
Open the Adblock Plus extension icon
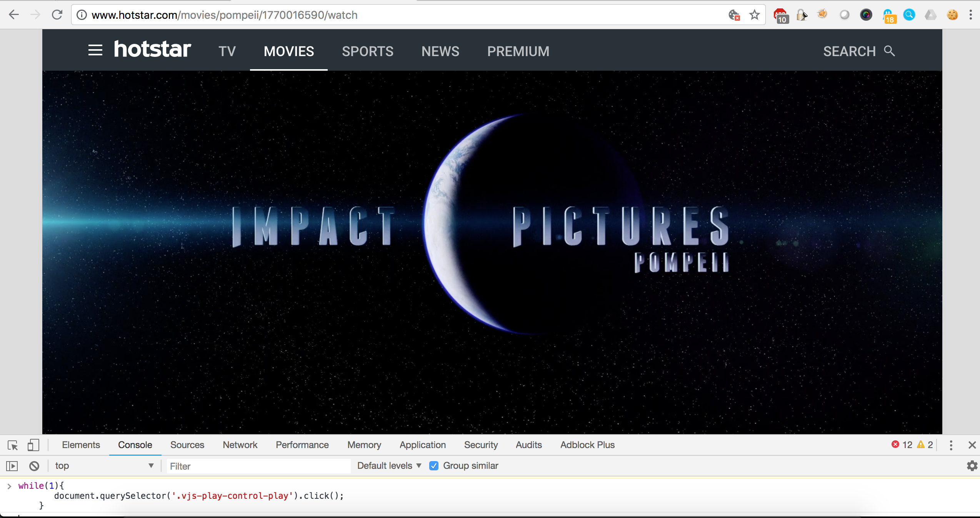(781, 16)
